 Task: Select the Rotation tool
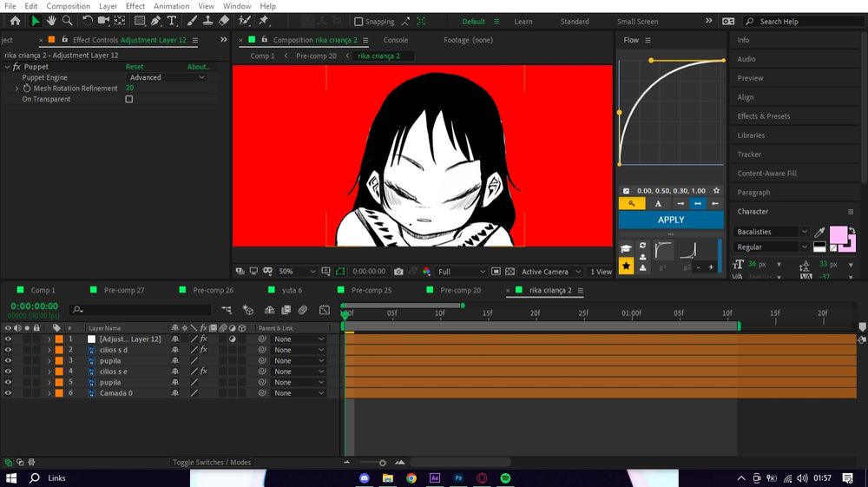88,21
